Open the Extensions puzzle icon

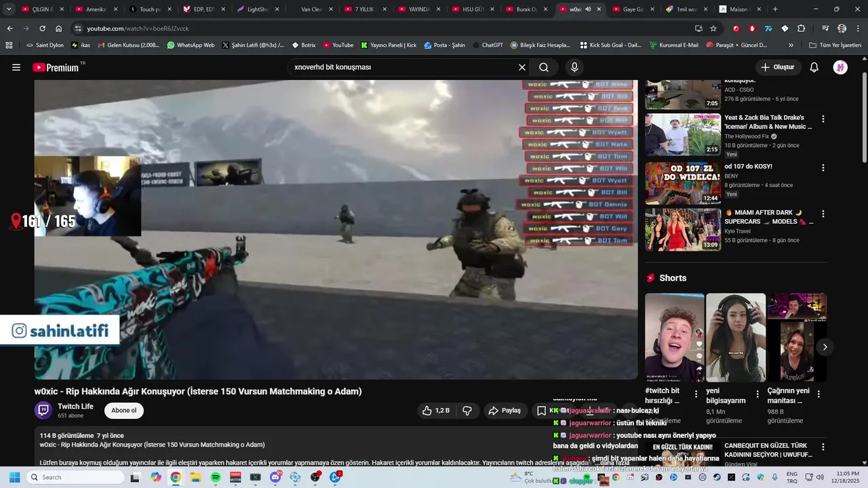click(801, 28)
